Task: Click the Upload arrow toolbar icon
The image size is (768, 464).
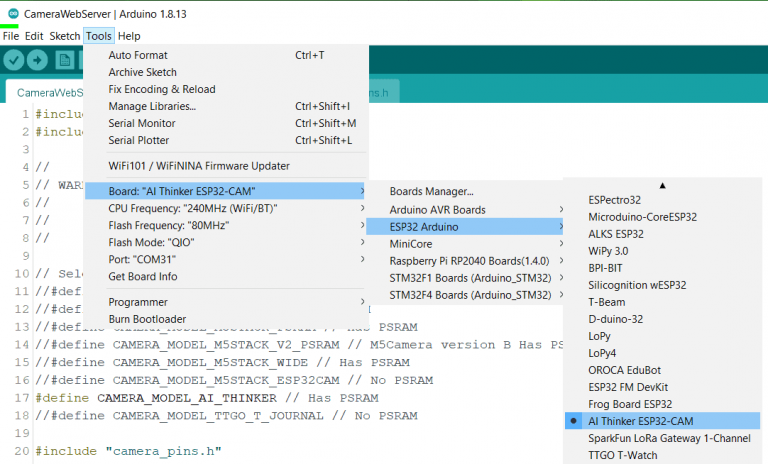Action: coord(39,60)
